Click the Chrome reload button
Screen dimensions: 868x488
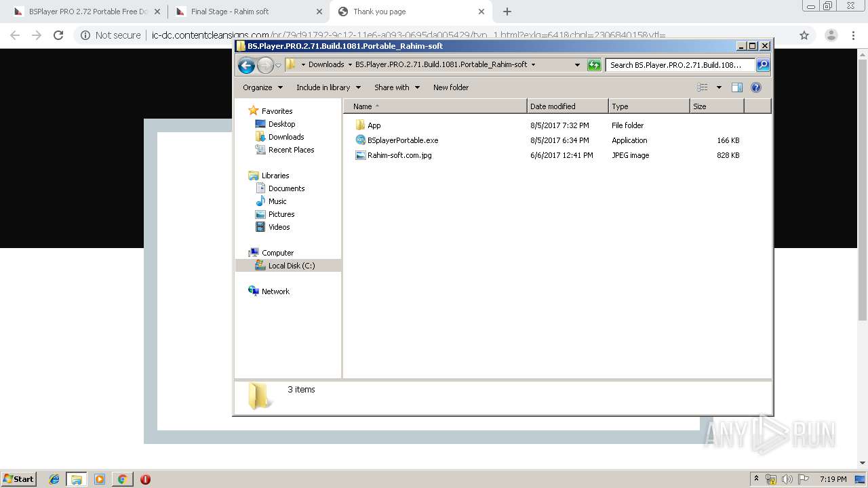(58, 35)
